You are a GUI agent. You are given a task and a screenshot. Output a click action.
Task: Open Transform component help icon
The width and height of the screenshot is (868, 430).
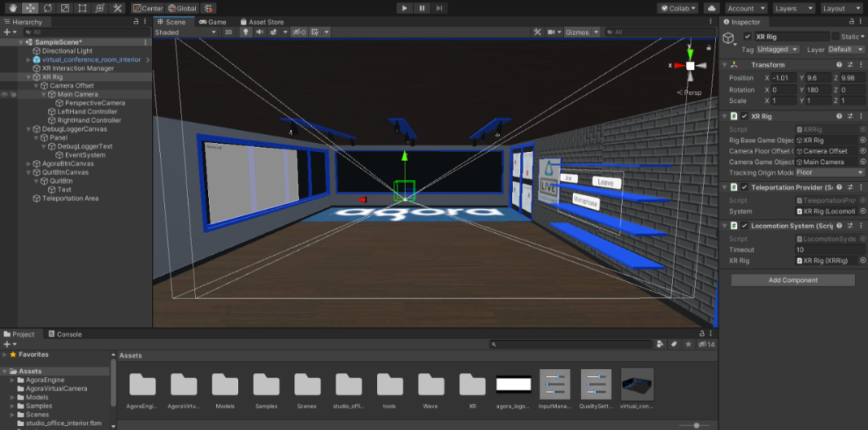(x=839, y=65)
